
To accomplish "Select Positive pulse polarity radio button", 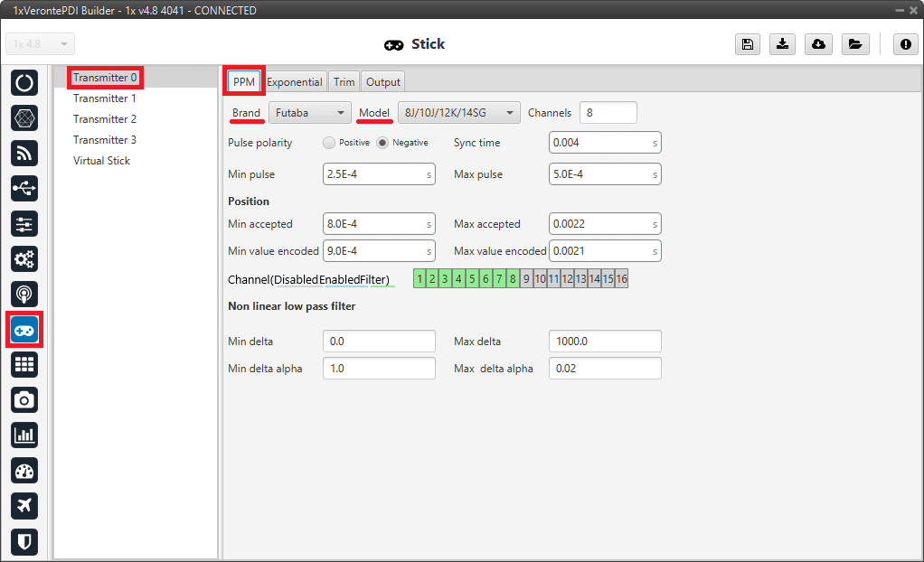I will [x=329, y=143].
